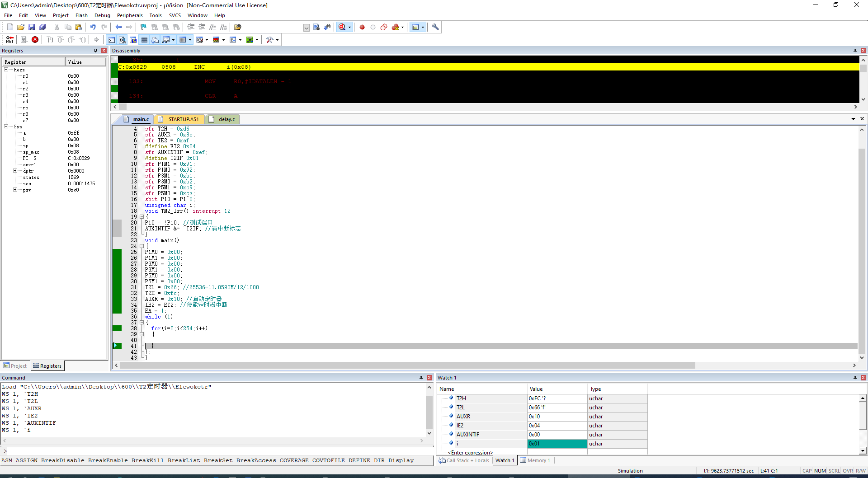Toggle the Registers window button
The image size is (868, 478).
pos(144,40)
